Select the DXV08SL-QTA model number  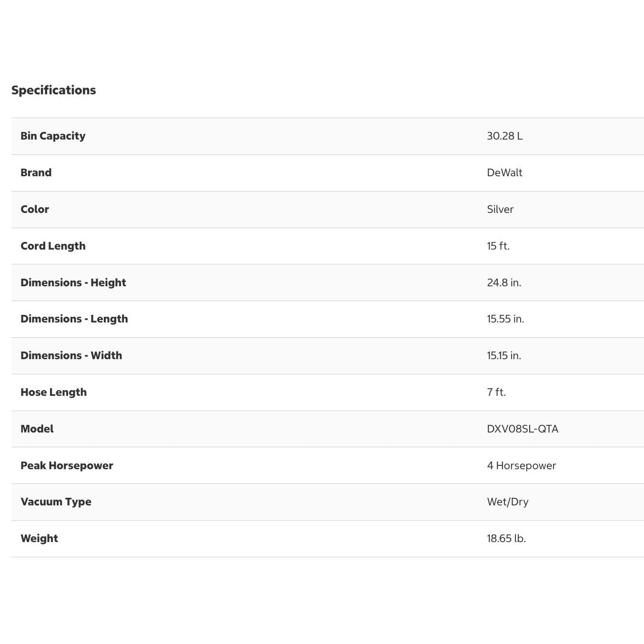[x=523, y=429]
